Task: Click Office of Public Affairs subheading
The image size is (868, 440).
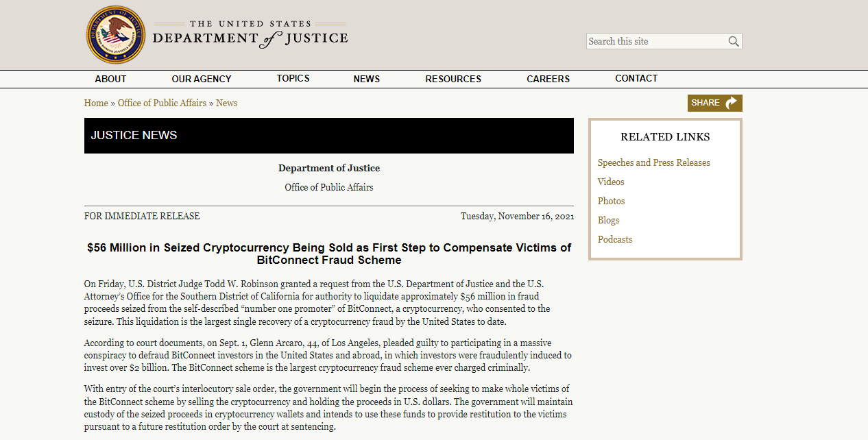Action: click(329, 187)
